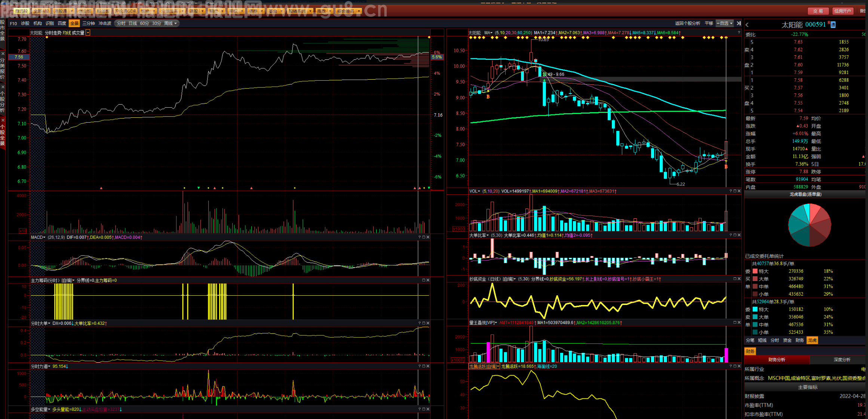Close the 里王叠现 indicator panel
The width and height of the screenshot is (868, 419).
pos(739,322)
